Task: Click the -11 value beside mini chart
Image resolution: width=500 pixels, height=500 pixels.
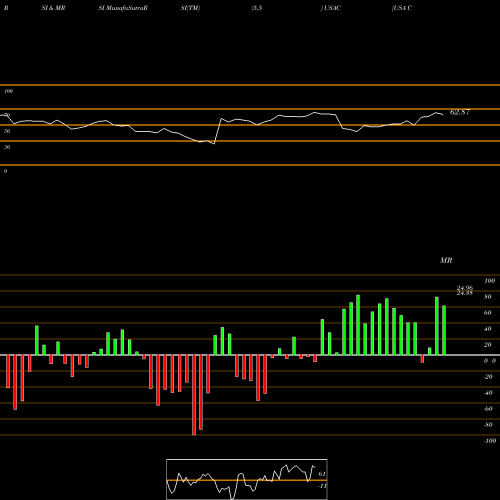Action: 322,486
